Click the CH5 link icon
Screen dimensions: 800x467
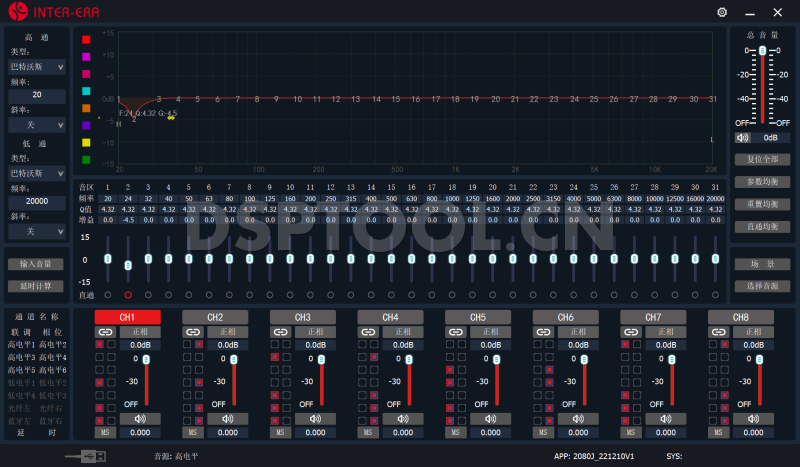[x=455, y=331]
